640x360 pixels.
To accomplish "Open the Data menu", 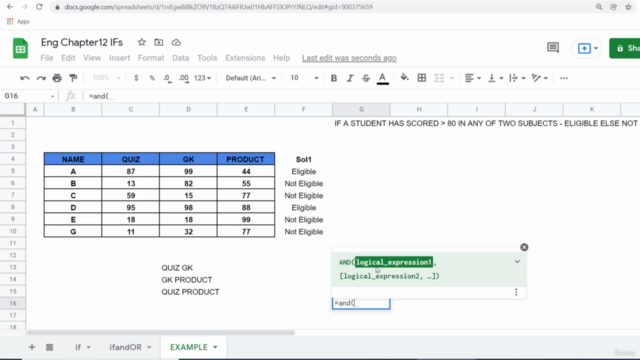I will pos(180,58).
